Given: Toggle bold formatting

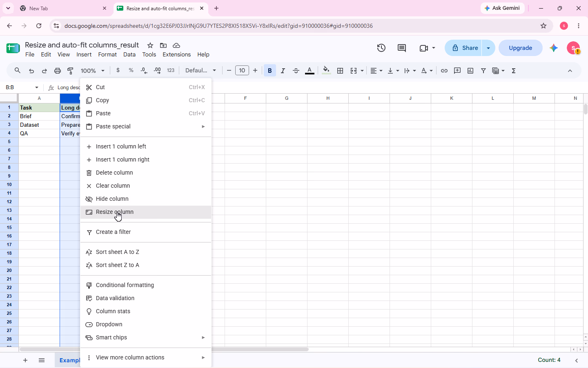Looking at the screenshot, I should pyautogui.click(x=269, y=71).
